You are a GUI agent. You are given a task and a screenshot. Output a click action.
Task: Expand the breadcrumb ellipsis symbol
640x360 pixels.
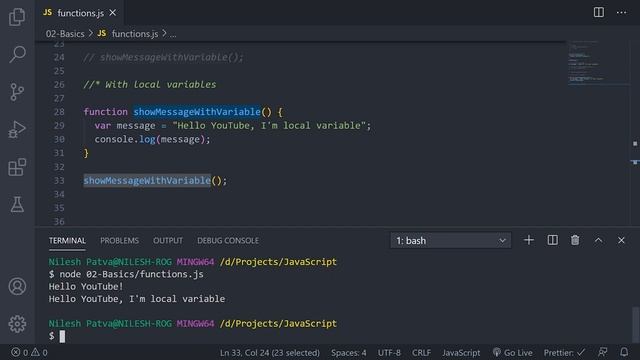[x=173, y=34]
